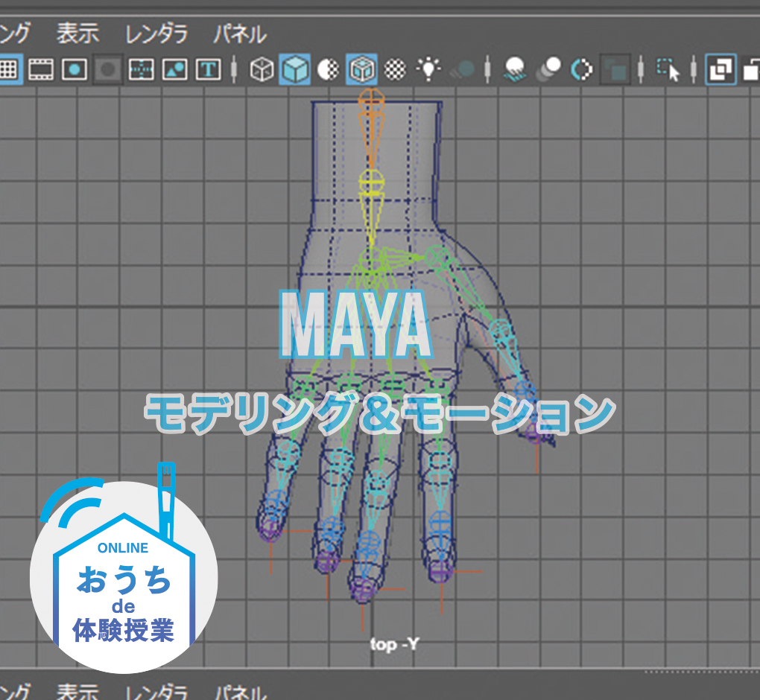
Task: Enable Motion Blur spheres icon
Action: [x=548, y=69]
